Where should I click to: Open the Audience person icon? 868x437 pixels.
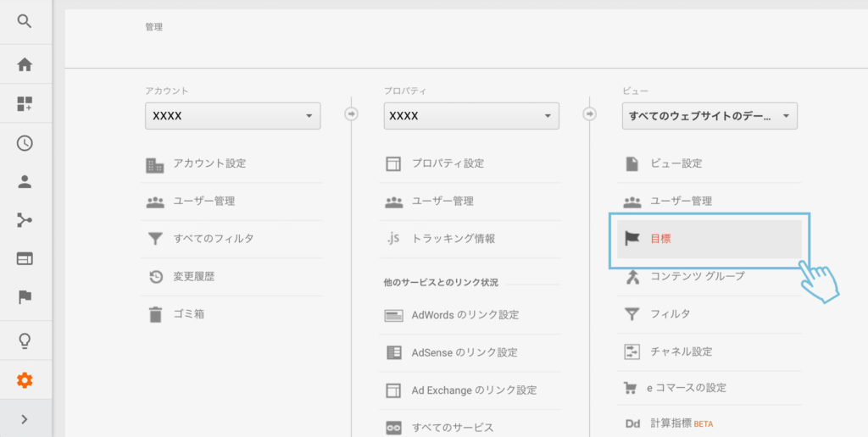tap(25, 181)
